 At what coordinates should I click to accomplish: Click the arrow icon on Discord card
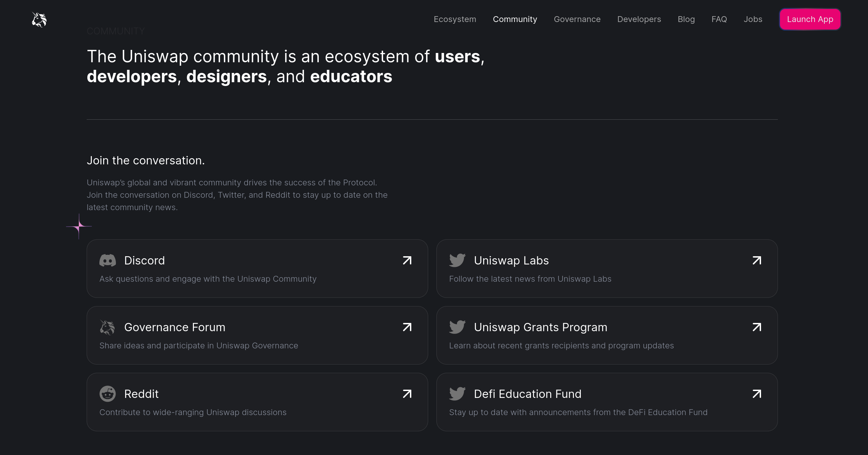[x=407, y=261]
